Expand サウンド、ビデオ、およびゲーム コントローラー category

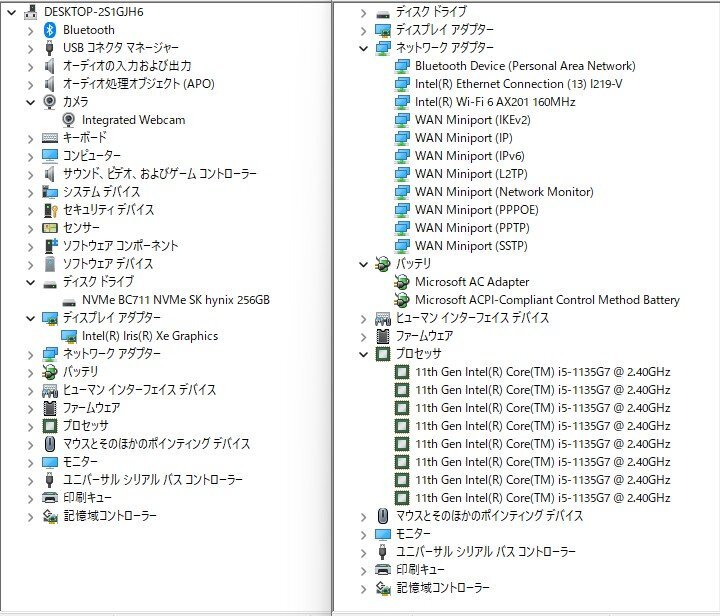[x=31, y=174]
